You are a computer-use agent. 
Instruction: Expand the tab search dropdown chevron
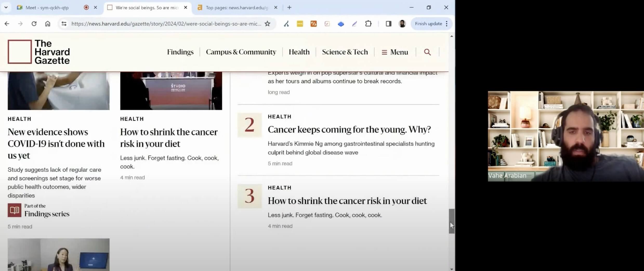click(6, 8)
